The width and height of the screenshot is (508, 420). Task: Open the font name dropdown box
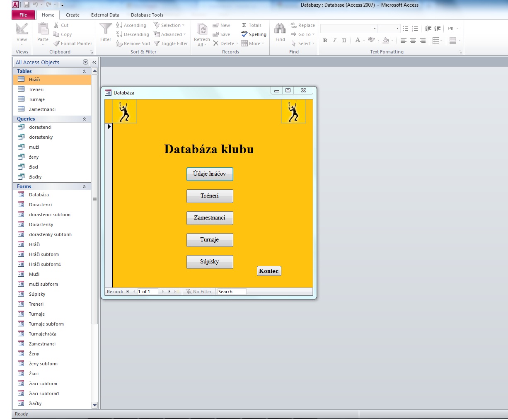pos(375,29)
